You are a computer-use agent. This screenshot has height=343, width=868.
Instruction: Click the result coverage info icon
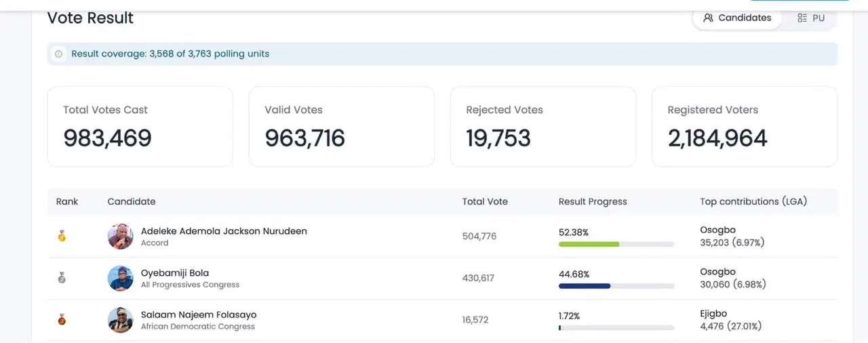(x=58, y=54)
